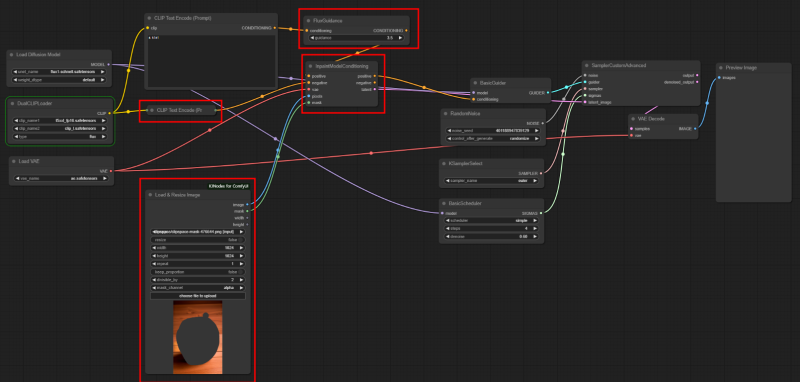Collapse the BasicGuider node via its title dot
The height and width of the screenshot is (382, 800).
476,83
